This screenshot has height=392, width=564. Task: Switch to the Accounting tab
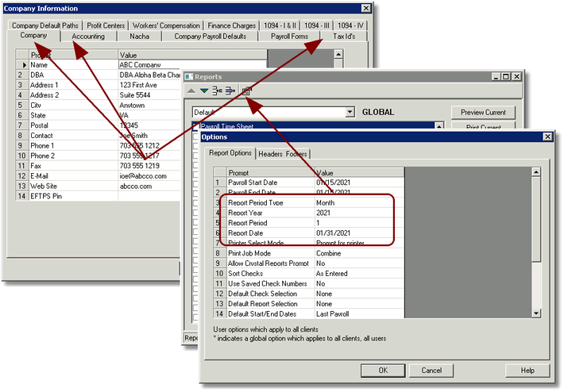pos(88,37)
